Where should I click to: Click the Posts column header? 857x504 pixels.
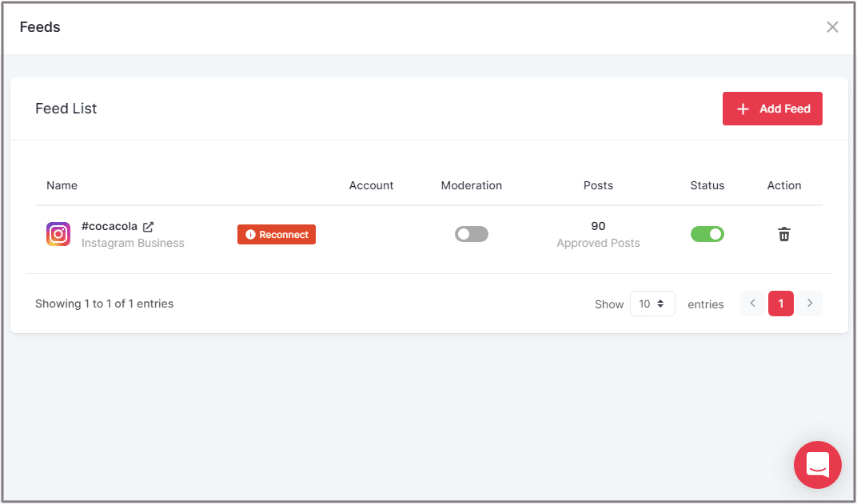598,185
